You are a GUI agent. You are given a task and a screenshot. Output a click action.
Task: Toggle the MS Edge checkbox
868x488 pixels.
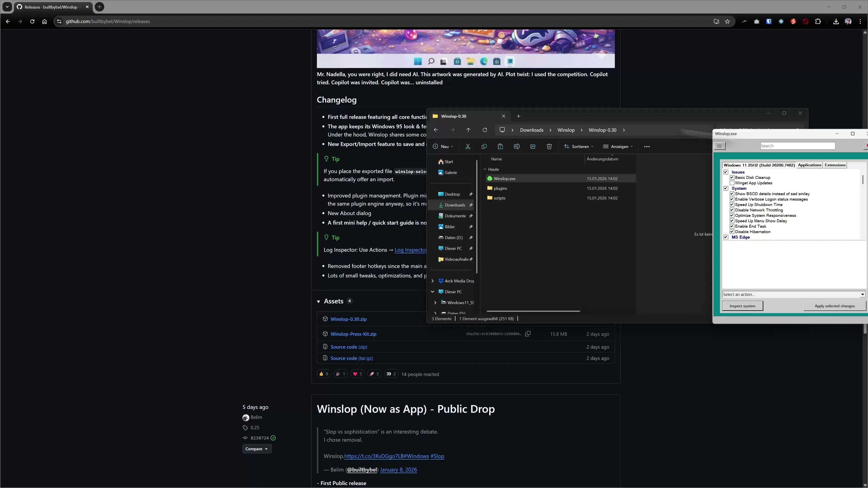pos(726,237)
